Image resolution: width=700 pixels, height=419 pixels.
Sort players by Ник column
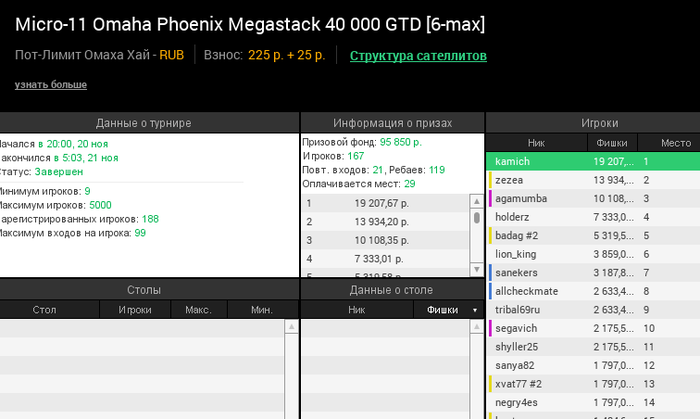[x=536, y=143]
